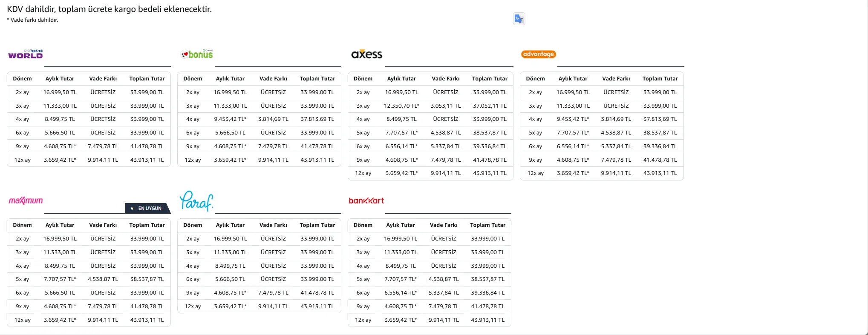This screenshot has width=868, height=335.
Task: Click the star in the EN UYGUN badge
Action: point(132,208)
